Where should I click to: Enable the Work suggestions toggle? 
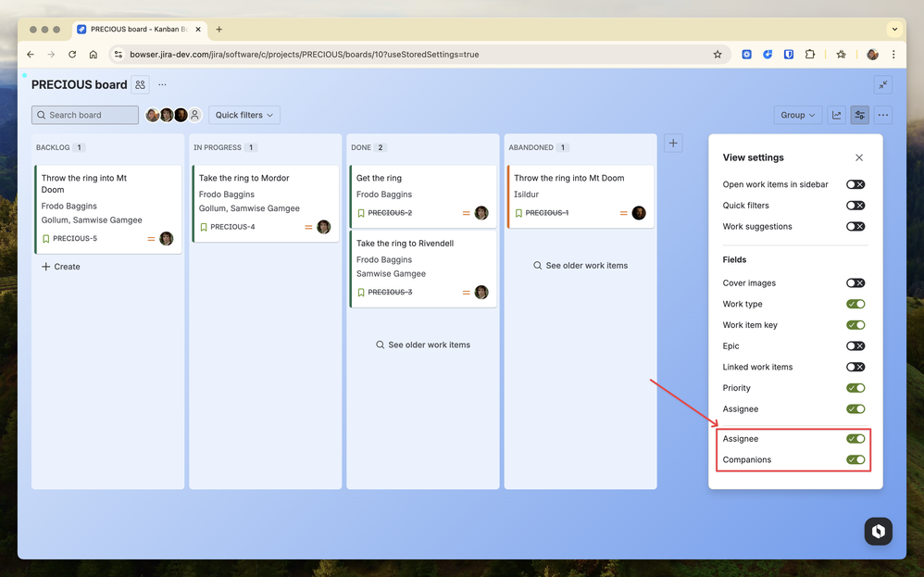855,226
